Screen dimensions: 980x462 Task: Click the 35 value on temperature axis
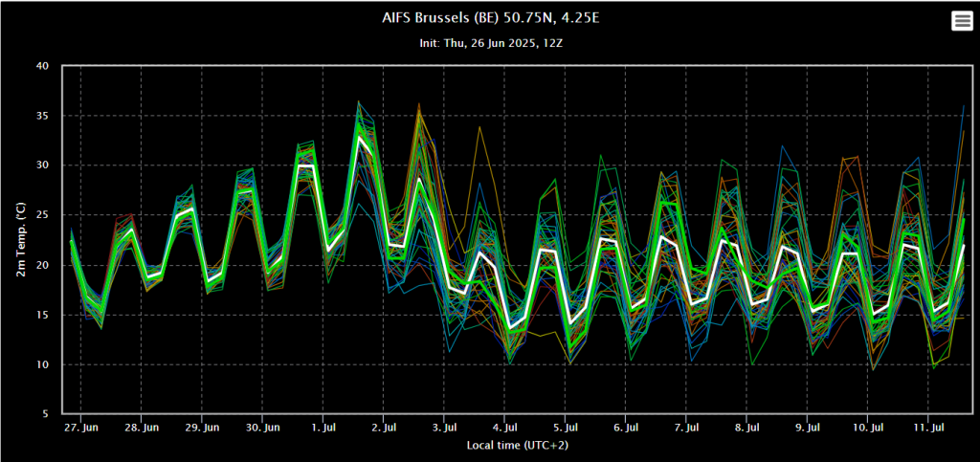click(x=42, y=116)
